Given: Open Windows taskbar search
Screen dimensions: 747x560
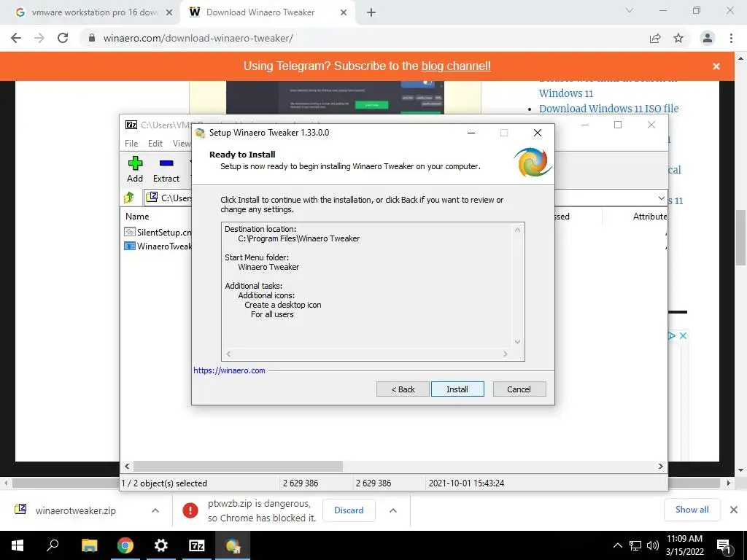Looking at the screenshot, I should click(x=53, y=545).
